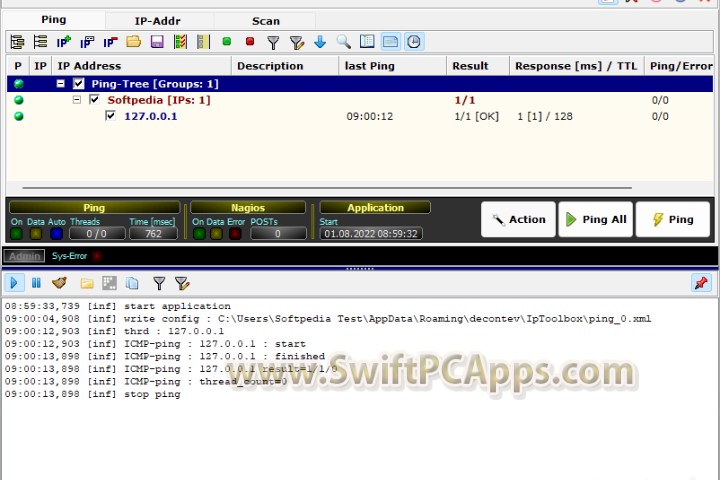
Task: Toggle the clock timer icon in the ping toolbar
Action: tap(414, 42)
